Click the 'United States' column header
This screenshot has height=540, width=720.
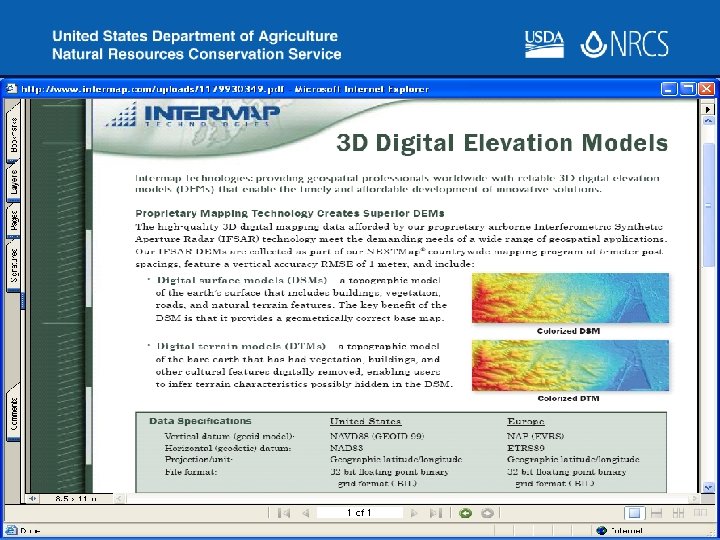366,422
